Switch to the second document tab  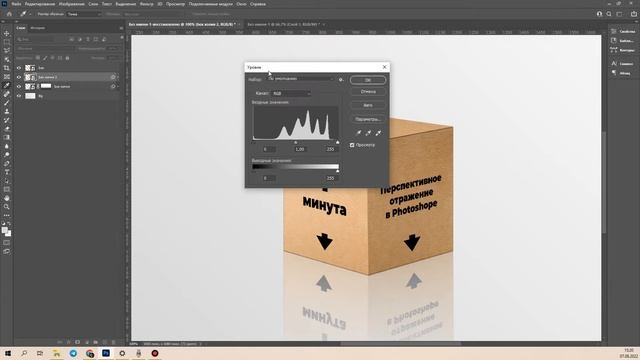(283, 24)
